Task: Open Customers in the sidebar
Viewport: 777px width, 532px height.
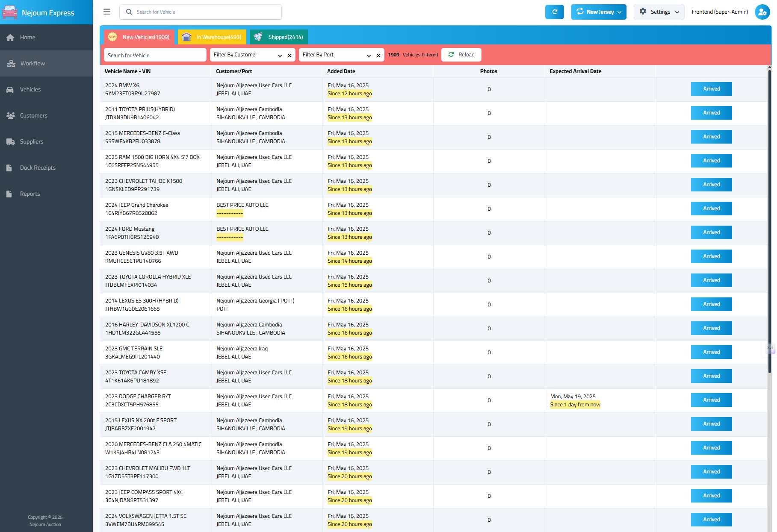Action: (46, 116)
